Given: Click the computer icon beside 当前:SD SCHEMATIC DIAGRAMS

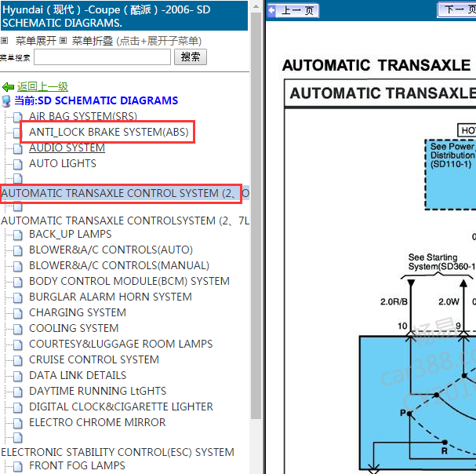Looking at the screenshot, I should (6, 101).
